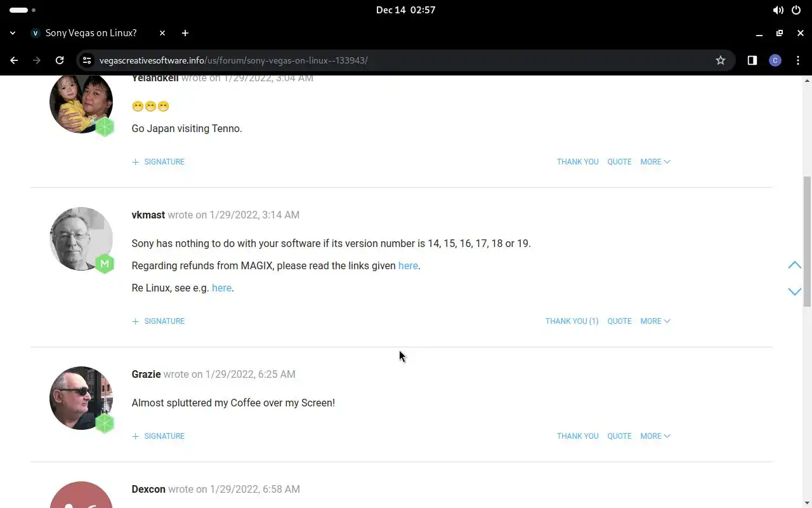Open the 'here' link about Linux
812x508 pixels.
click(221, 288)
